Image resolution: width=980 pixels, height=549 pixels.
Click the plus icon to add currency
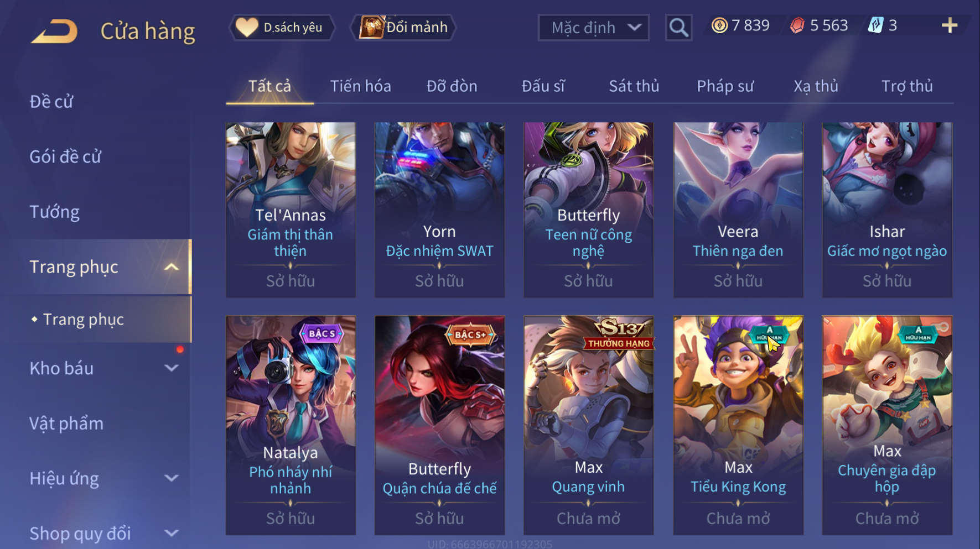pyautogui.click(x=950, y=25)
